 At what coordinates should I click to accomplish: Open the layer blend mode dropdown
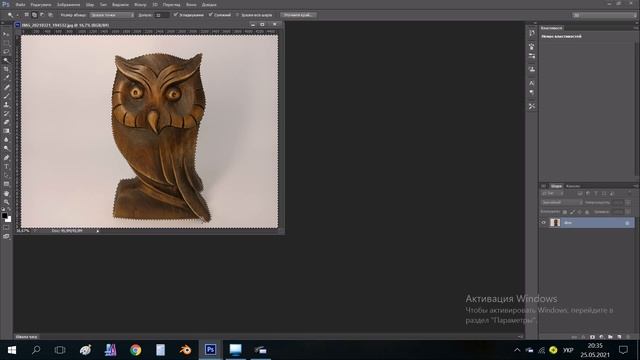click(x=562, y=202)
